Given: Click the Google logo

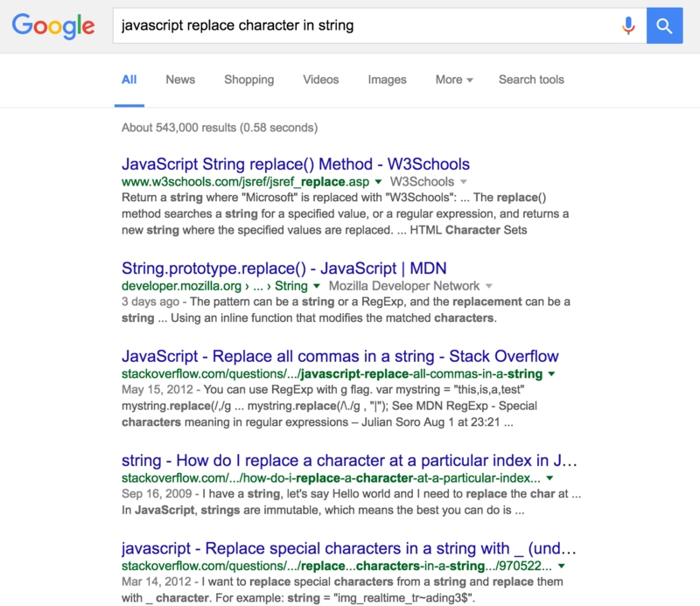Looking at the screenshot, I should [53, 26].
